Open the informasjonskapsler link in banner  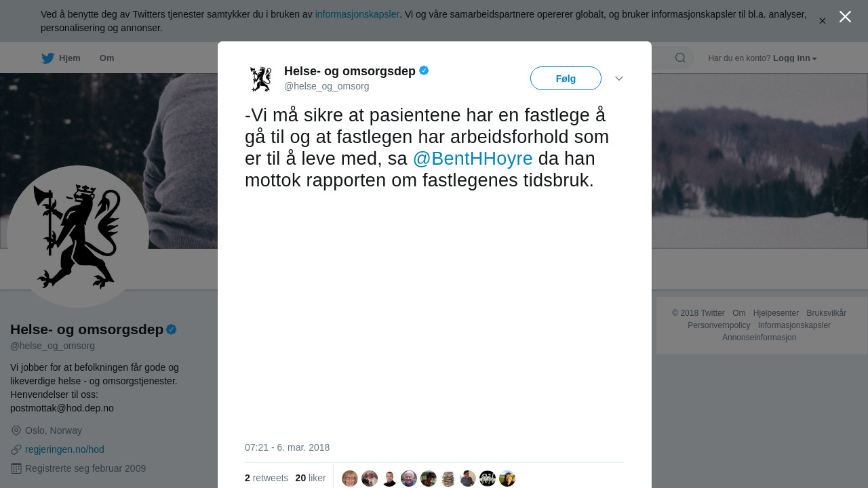357,14
